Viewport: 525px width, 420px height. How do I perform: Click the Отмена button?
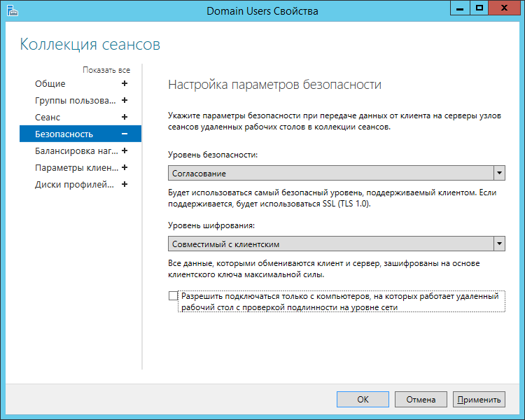pyautogui.click(x=421, y=399)
